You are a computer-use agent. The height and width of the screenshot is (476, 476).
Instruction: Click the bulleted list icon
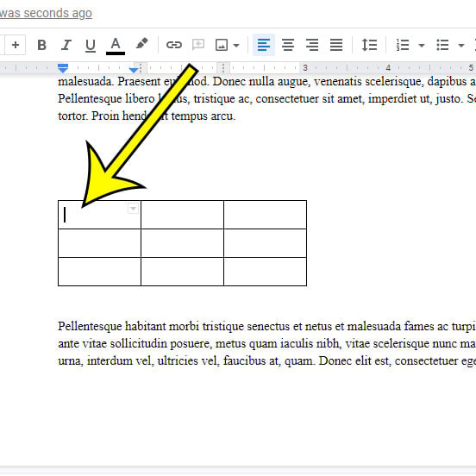point(442,45)
